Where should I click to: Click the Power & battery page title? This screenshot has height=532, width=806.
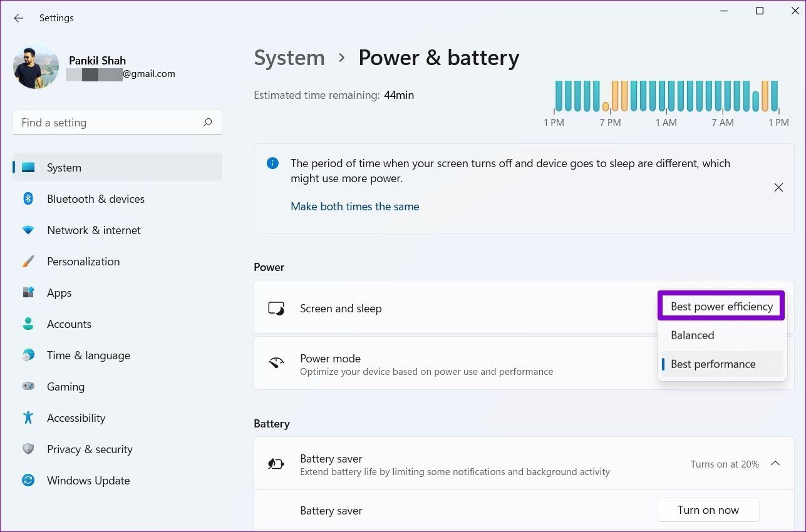(x=438, y=58)
